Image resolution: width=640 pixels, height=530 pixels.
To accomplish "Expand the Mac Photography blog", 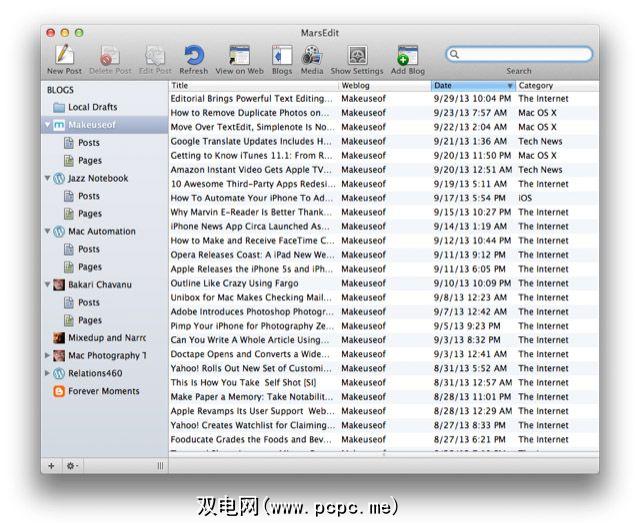I will coord(47,355).
